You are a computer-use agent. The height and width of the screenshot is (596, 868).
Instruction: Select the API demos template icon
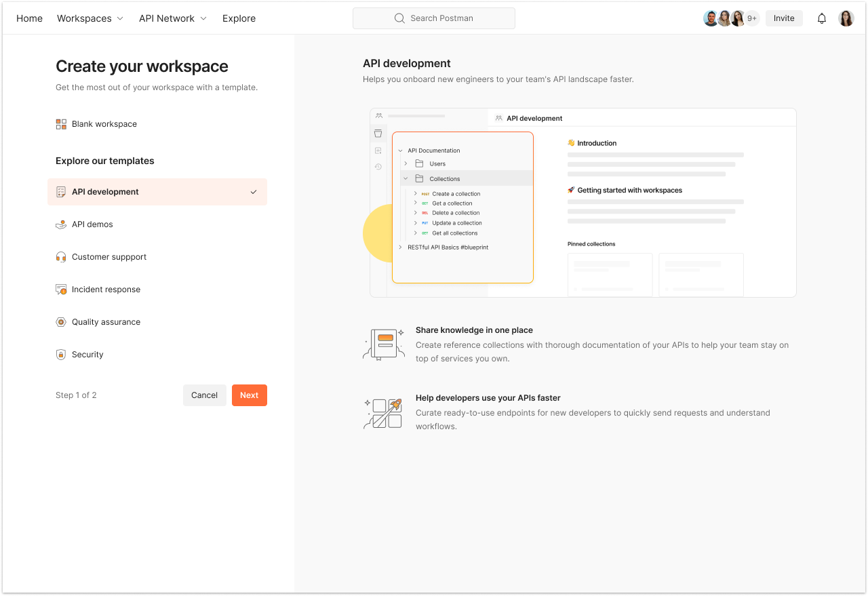point(60,224)
